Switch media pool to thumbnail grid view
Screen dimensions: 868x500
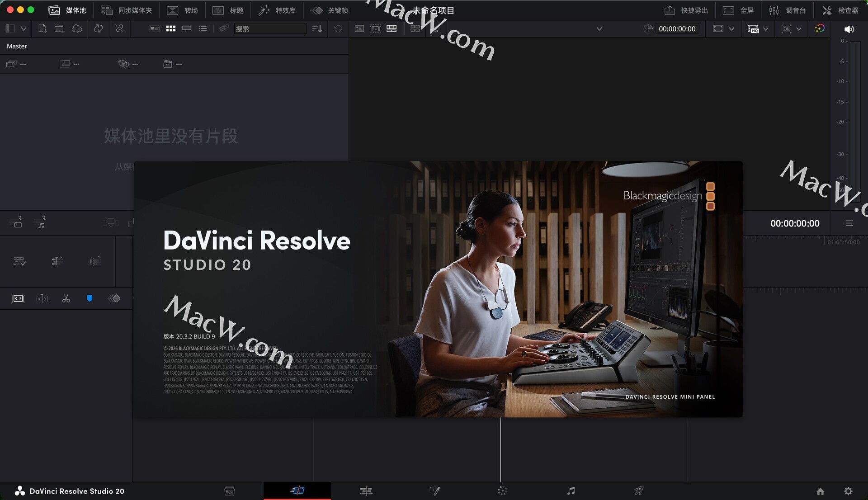pos(170,28)
